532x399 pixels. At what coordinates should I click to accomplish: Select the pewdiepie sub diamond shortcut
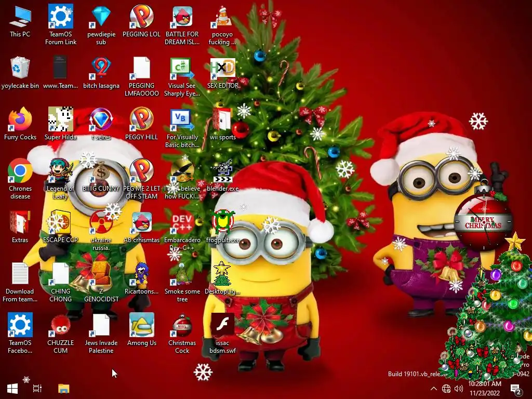(x=101, y=24)
